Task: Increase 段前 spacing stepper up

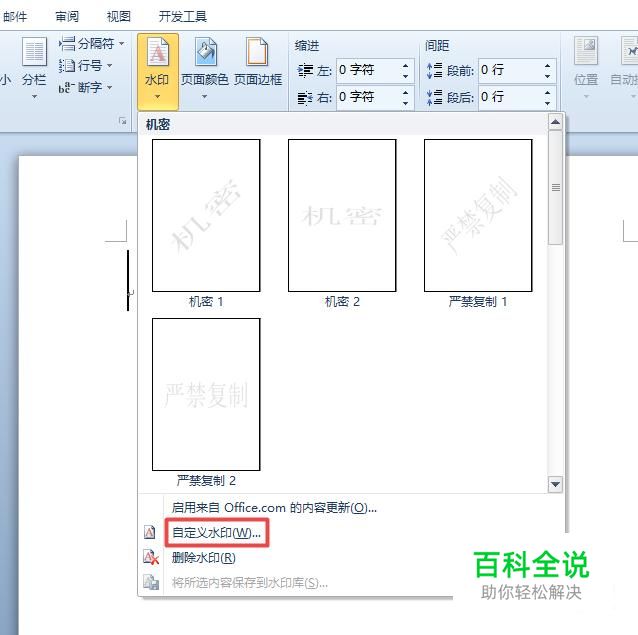Action: [x=547, y=66]
